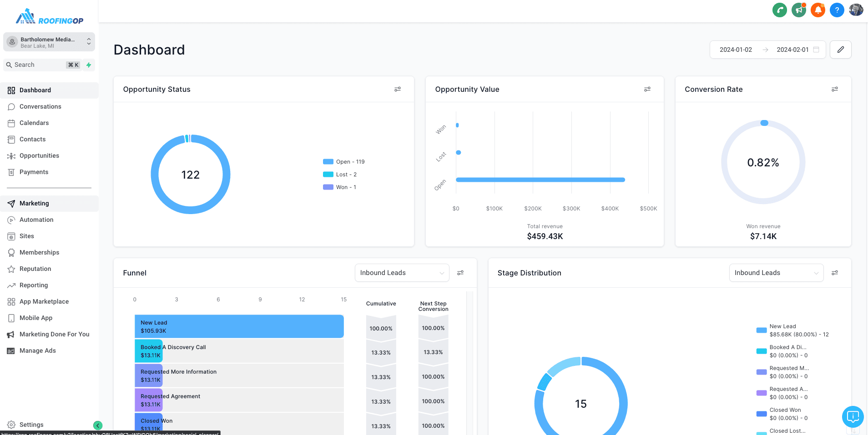Open the chat bubble in bottom right corner
This screenshot has height=435, width=868.
[852, 416]
